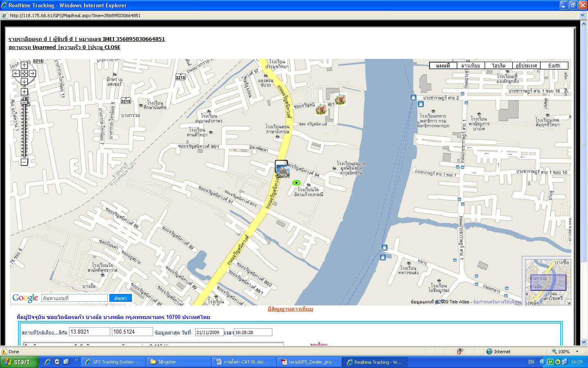
Task: Pan the map left with the arrow button
Action: pos(16,74)
